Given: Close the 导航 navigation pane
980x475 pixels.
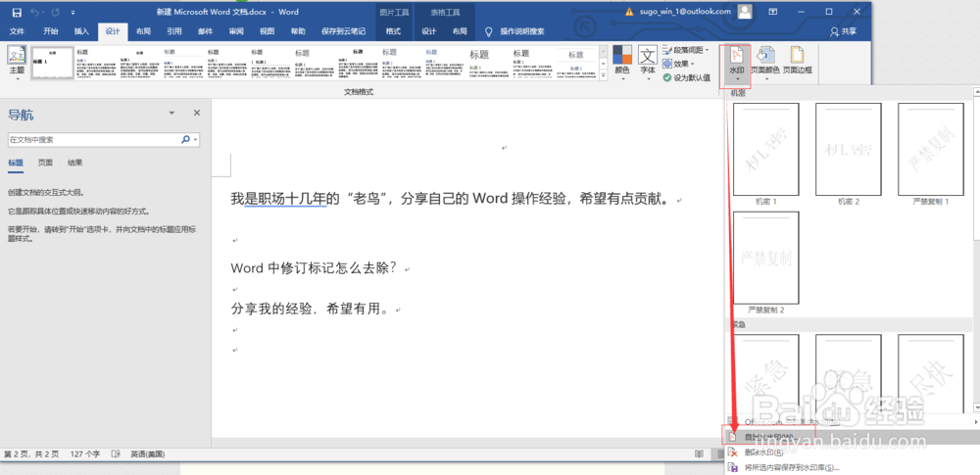Looking at the screenshot, I should tap(197, 114).
